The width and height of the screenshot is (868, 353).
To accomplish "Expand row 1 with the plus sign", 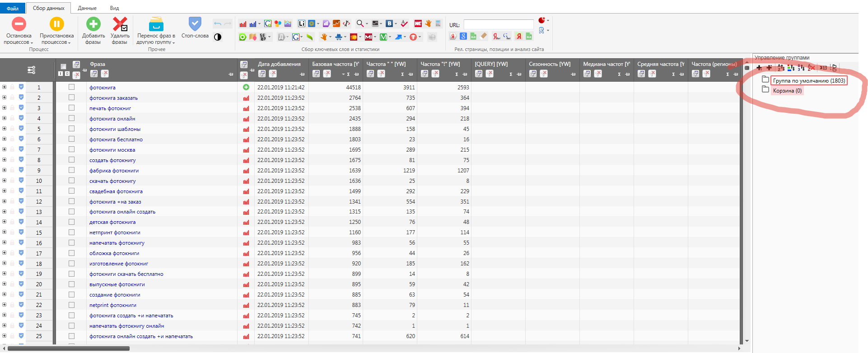I will [4, 87].
